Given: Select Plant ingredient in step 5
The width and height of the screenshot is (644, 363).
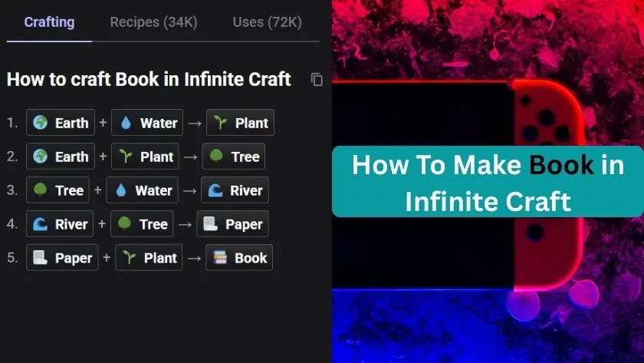Looking at the screenshot, I should pyautogui.click(x=149, y=257).
